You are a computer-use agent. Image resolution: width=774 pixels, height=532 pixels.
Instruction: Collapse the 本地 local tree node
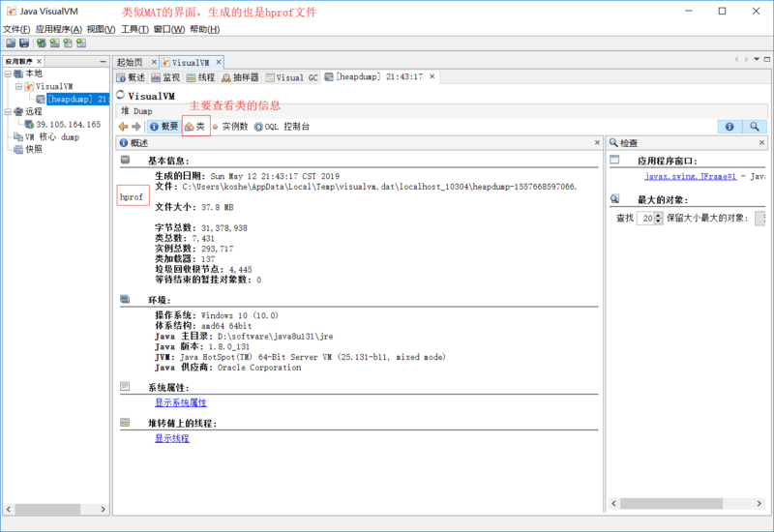[x=8, y=74]
